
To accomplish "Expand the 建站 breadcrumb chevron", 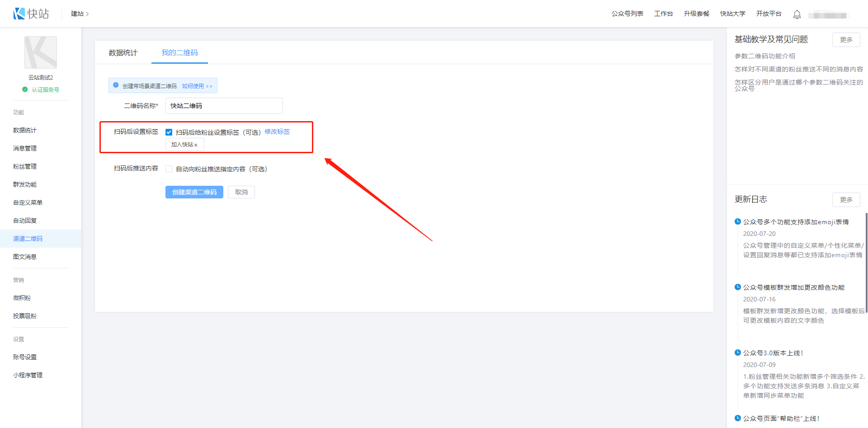I will coord(87,14).
